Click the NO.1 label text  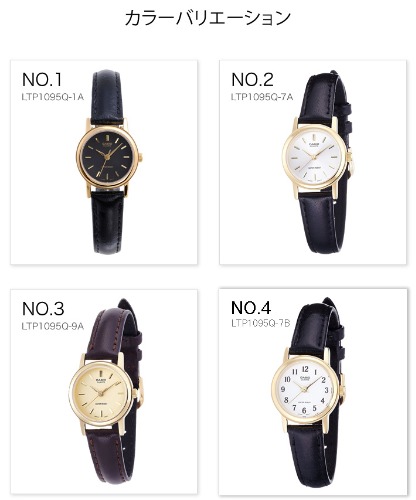pos(42,80)
